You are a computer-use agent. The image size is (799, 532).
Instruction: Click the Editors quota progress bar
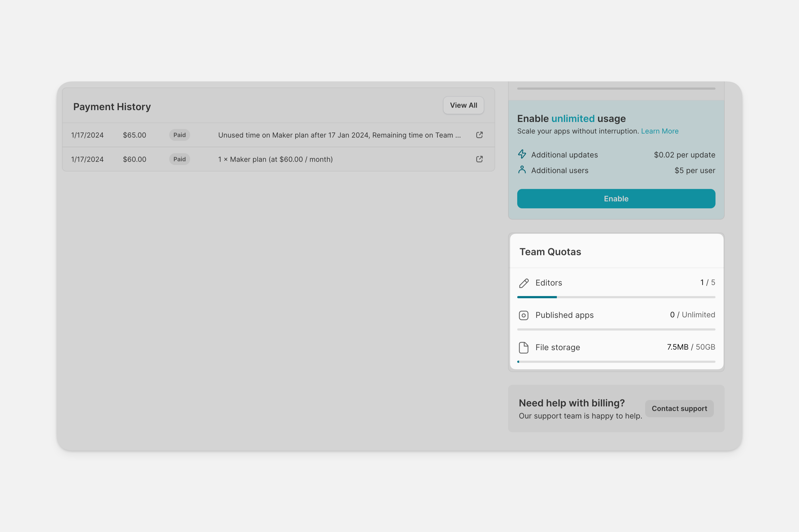click(x=616, y=297)
